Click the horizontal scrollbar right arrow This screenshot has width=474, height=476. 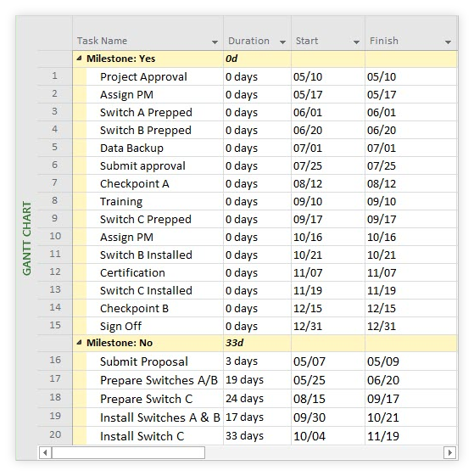449,452
